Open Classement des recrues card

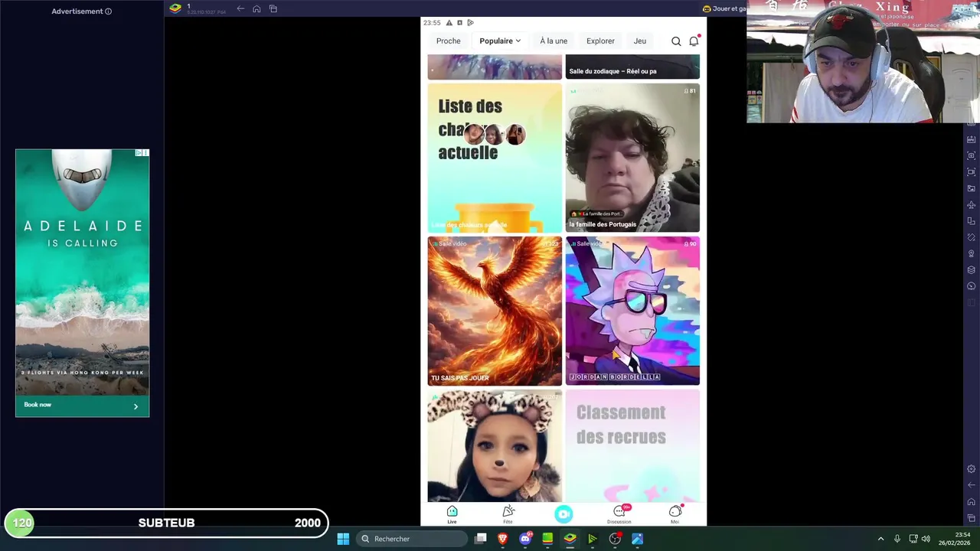pos(632,446)
